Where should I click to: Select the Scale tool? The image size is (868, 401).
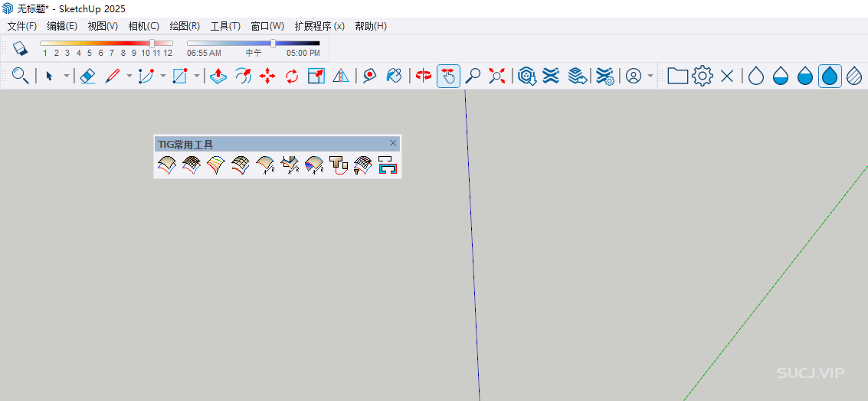(x=316, y=76)
